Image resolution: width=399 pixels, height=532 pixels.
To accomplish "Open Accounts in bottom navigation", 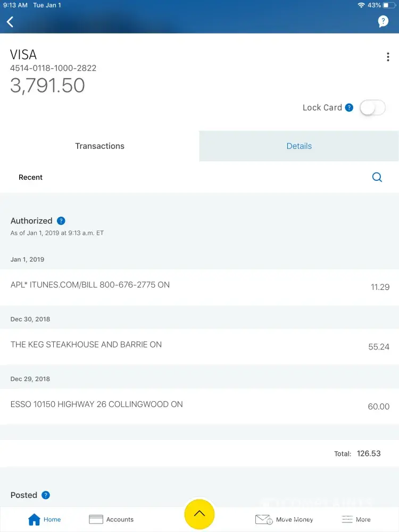I will click(x=111, y=519).
